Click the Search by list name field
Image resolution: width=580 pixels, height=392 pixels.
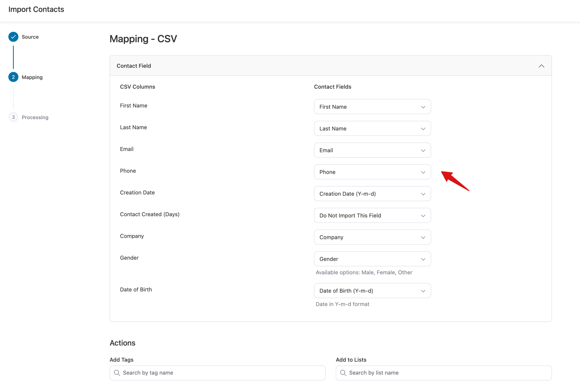click(x=443, y=373)
